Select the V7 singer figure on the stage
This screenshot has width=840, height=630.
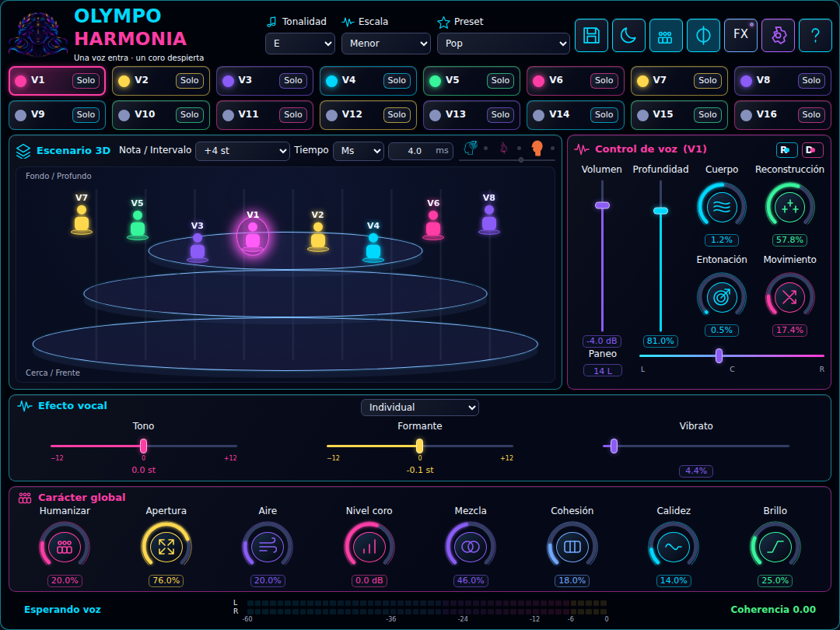click(82, 219)
